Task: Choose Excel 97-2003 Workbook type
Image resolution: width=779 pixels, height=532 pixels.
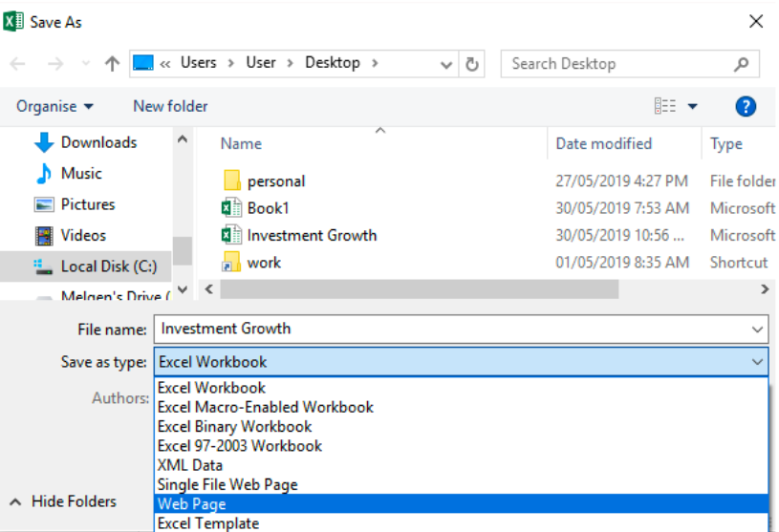Action: (x=462, y=446)
